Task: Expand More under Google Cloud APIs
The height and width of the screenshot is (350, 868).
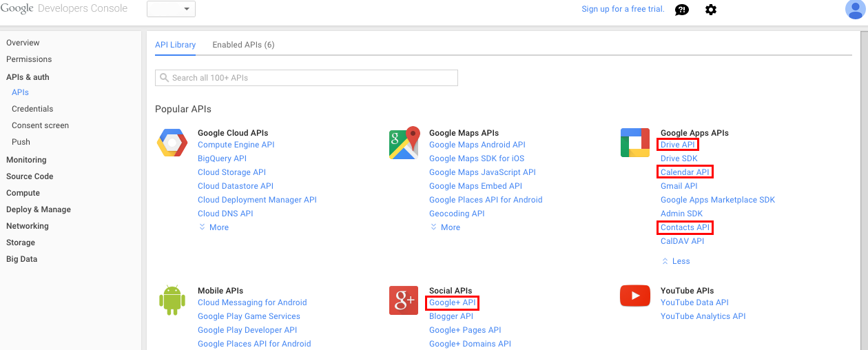Action: [x=214, y=227]
